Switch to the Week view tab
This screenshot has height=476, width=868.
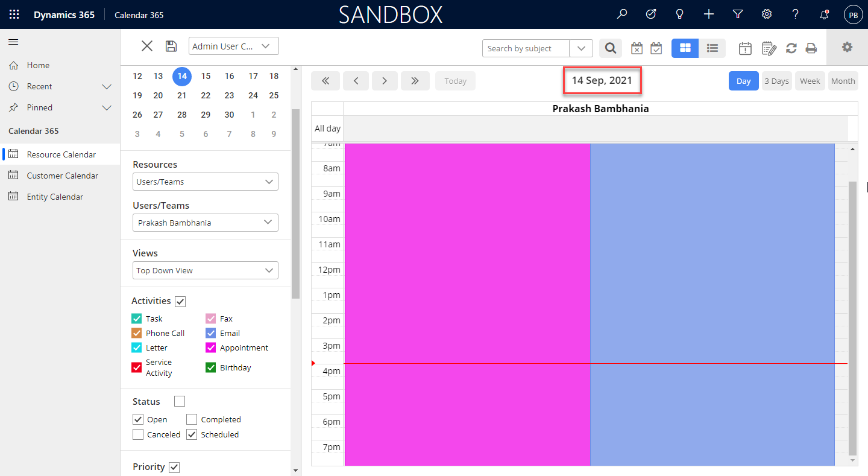point(810,81)
